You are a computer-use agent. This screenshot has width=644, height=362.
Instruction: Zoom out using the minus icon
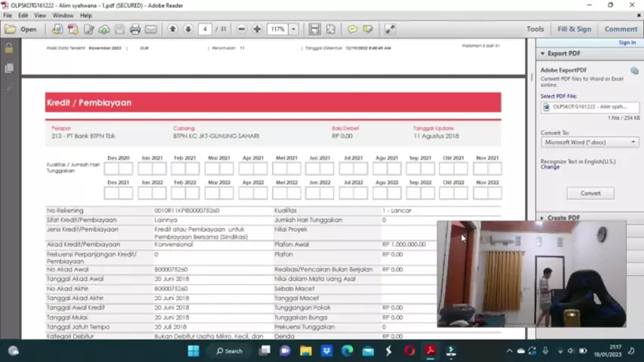pyautogui.click(x=241, y=29)
